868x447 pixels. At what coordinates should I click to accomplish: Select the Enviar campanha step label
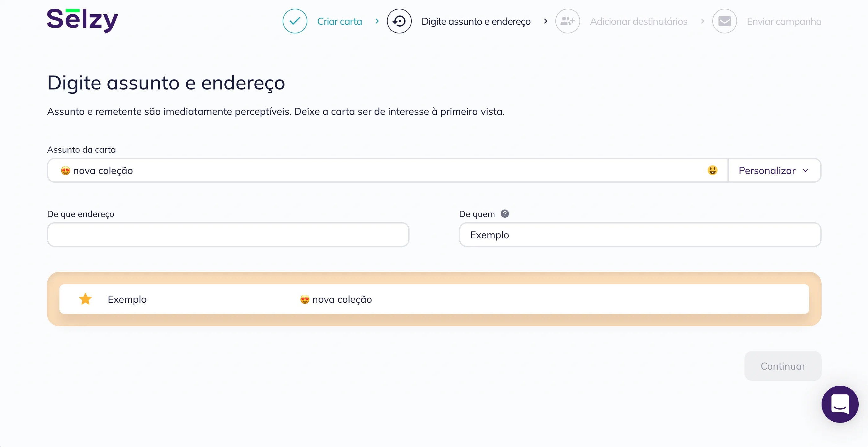(784, 22)
